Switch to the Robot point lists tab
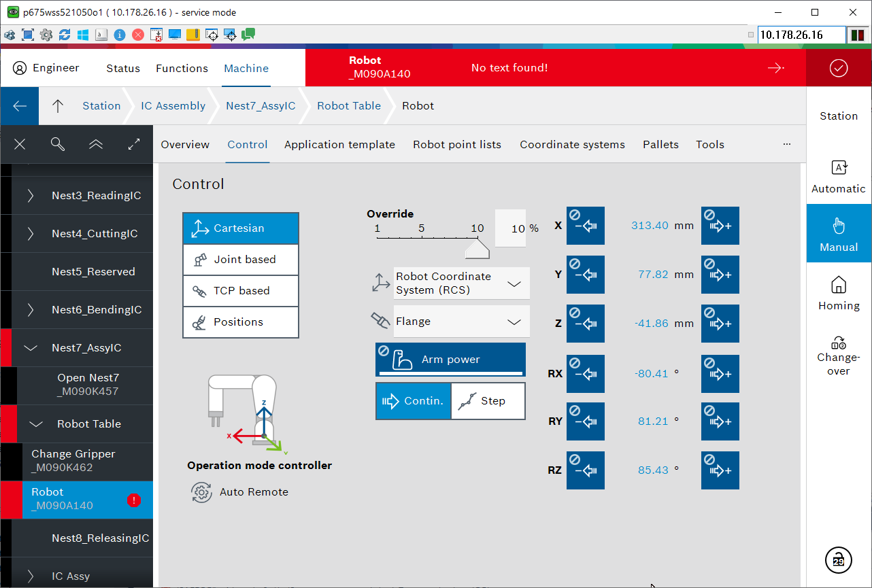The height and width of the screenshot is (588, 872). 457,144
